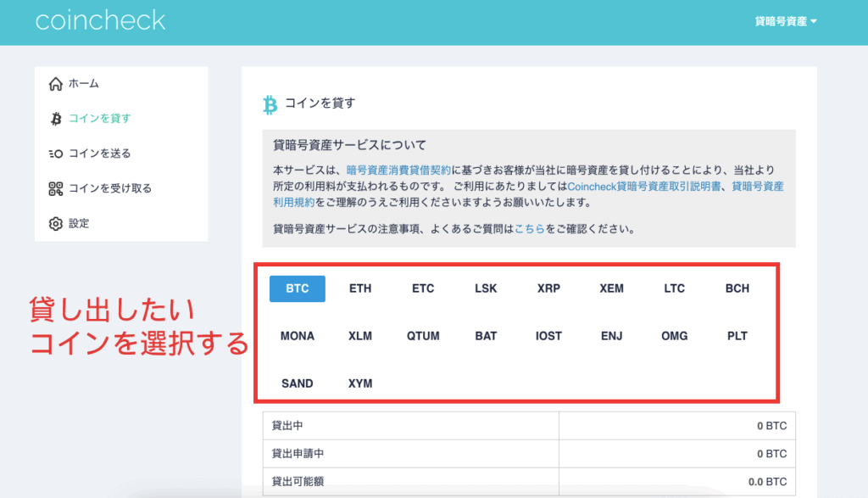Expand the 貸暗号資産 dropdown in header
Image resolution: width=868 pixels, height=498 pixels.
(785, 21)
